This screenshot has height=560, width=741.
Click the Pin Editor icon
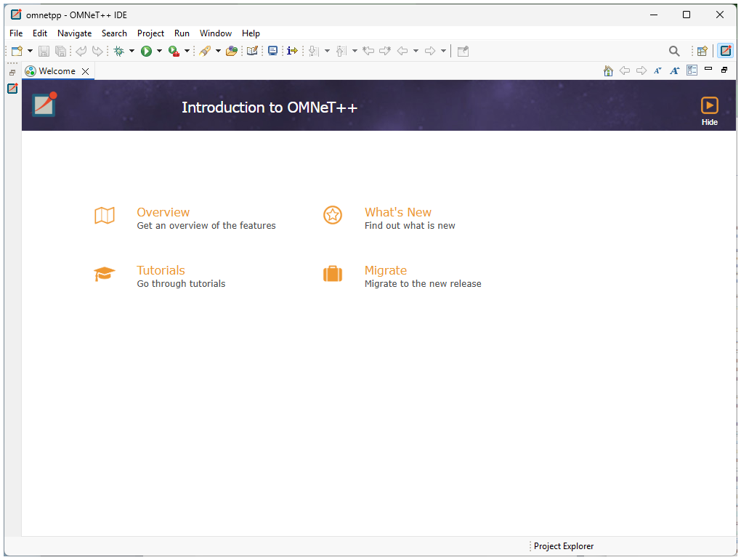tap(463, 51)
